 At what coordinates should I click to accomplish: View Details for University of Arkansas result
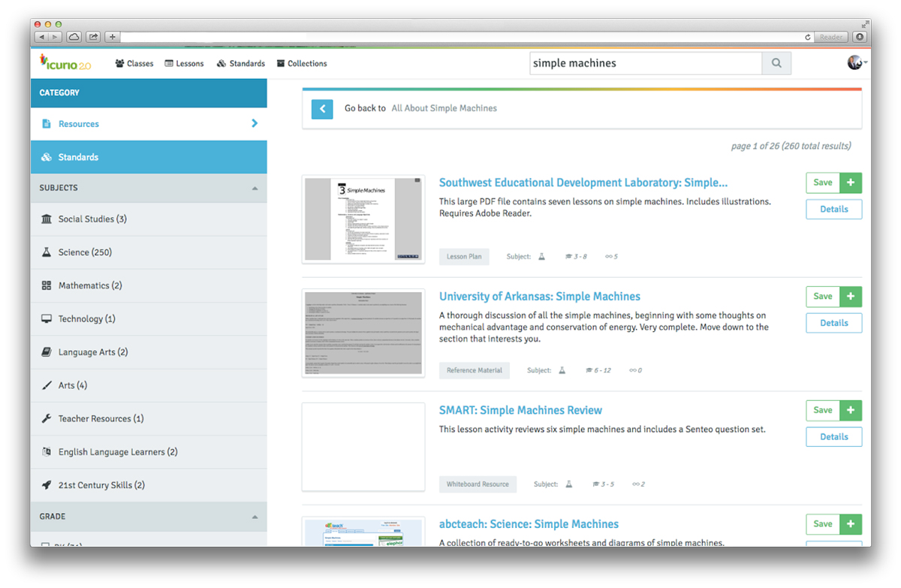[x=834, y=323]
